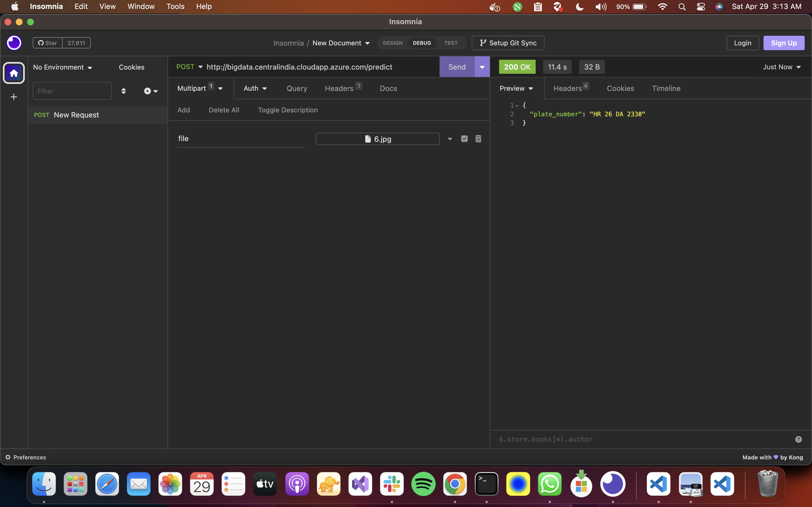
Task: Switch to TEST mode
Action: click(451, 43)
